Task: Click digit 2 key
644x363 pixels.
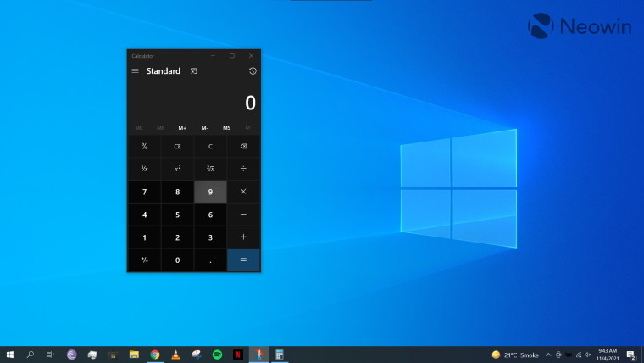Action: click(177, 237)
